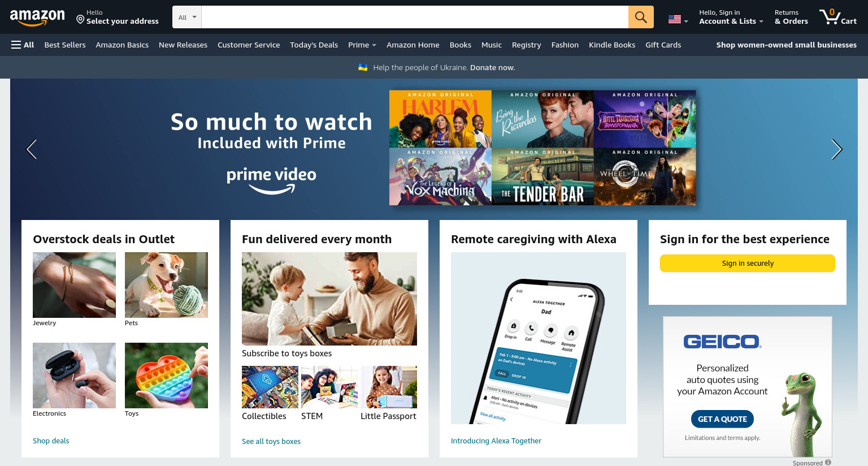Click GET A QUOTE button
Screen dimensions: 868x466
pos(722,419)
